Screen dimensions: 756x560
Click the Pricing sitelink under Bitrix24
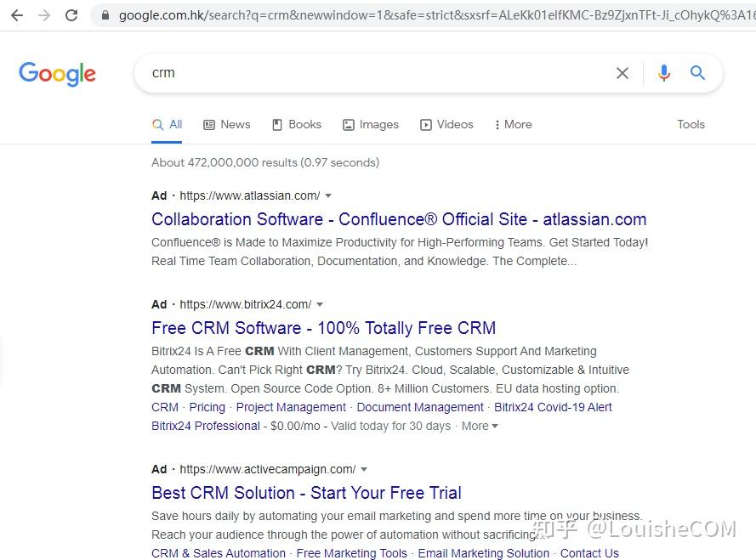pos(207,407)
